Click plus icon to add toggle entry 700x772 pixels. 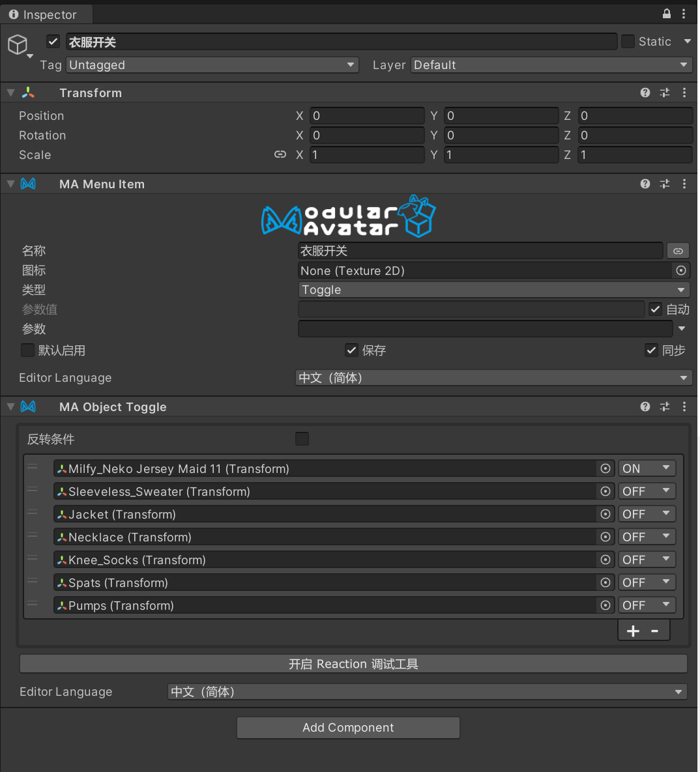pyautogui.click(x=633, y=631)
